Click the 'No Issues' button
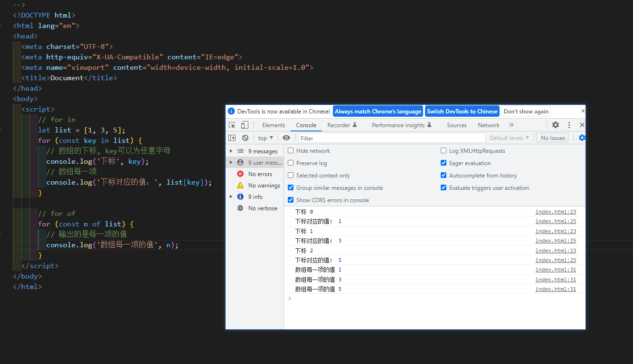Screen dimensions: 633x364 [553, 138]
